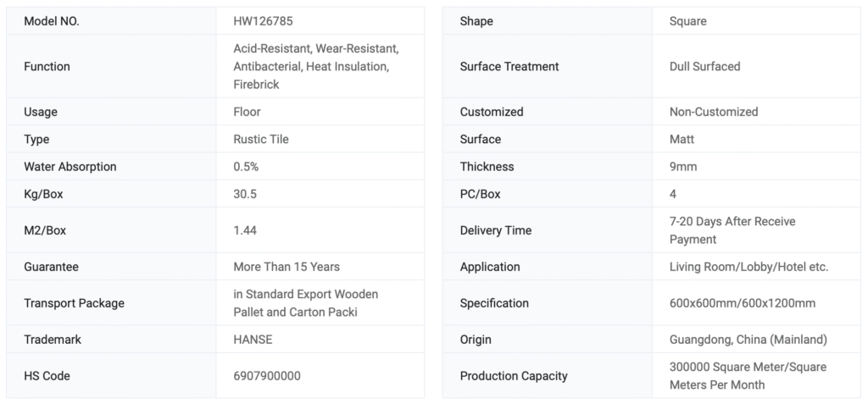Select the Water Absorption 0.5% value
Image resolution: width=868 pixels, height=404 pixels.
coord(246,167)
